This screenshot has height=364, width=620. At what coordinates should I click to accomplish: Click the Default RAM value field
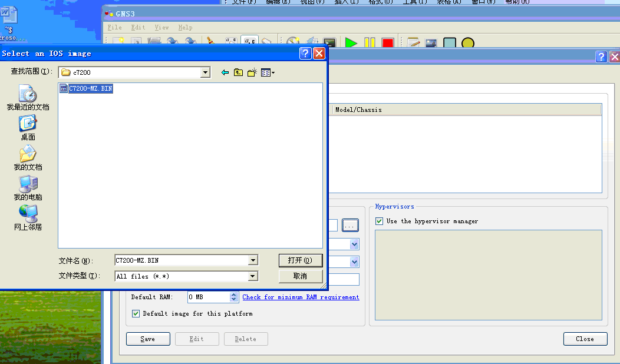(209, 297)
